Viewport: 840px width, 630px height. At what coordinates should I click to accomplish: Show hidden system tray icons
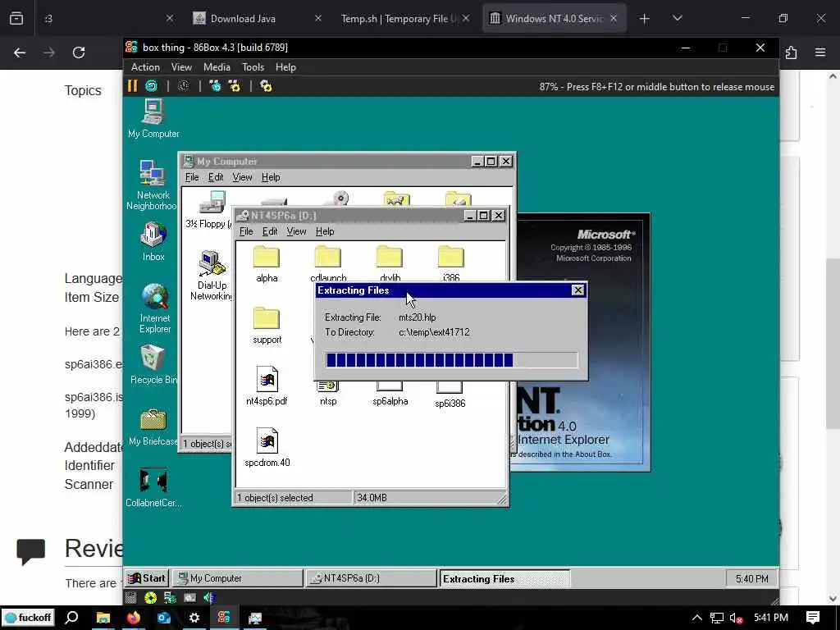696,618
